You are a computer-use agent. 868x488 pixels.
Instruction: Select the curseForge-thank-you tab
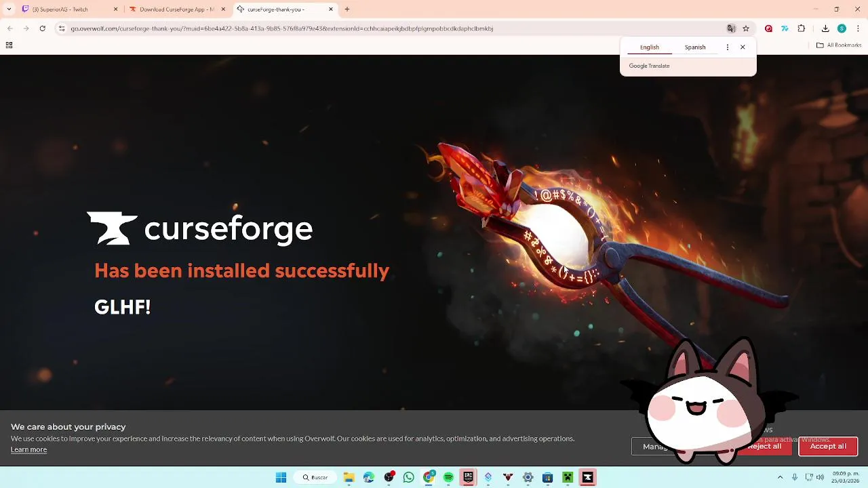[x=284, y=9]
